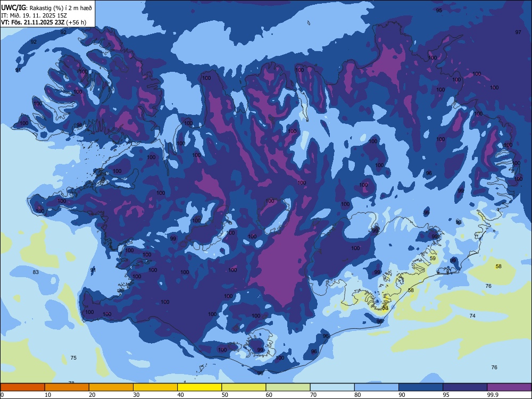Image resolution: width=532 pixels, height=399 pixels.
Task: Click the title 'UWC/IG: Rakastig (%) í 2 m hæð'
Action: (x=46, y=8)
